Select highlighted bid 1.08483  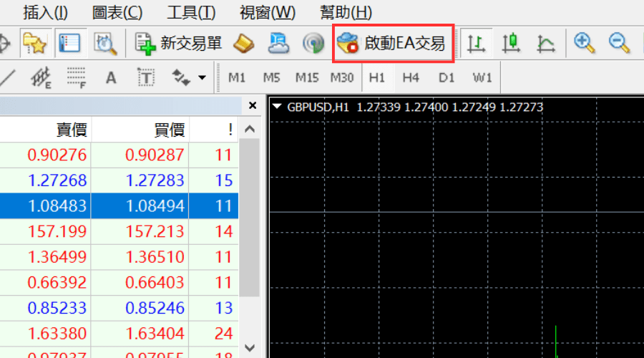pyautogui.click(x=57, y=206)
